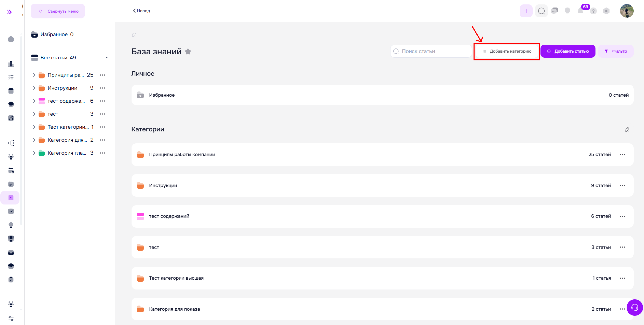The width and height of the screenshot is (644, 325).
Task: Select Инструкции in the sidebar tree
Action: [x=63, y=88]
